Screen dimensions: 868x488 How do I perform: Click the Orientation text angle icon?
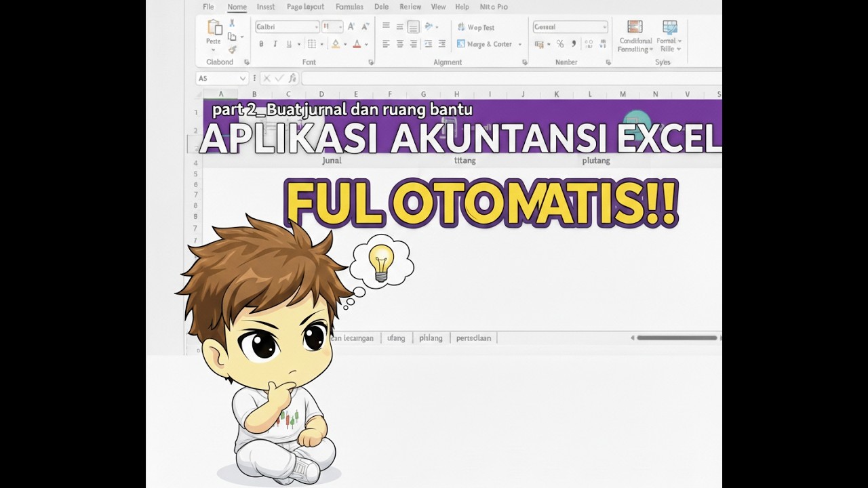[x=429, y=26]
